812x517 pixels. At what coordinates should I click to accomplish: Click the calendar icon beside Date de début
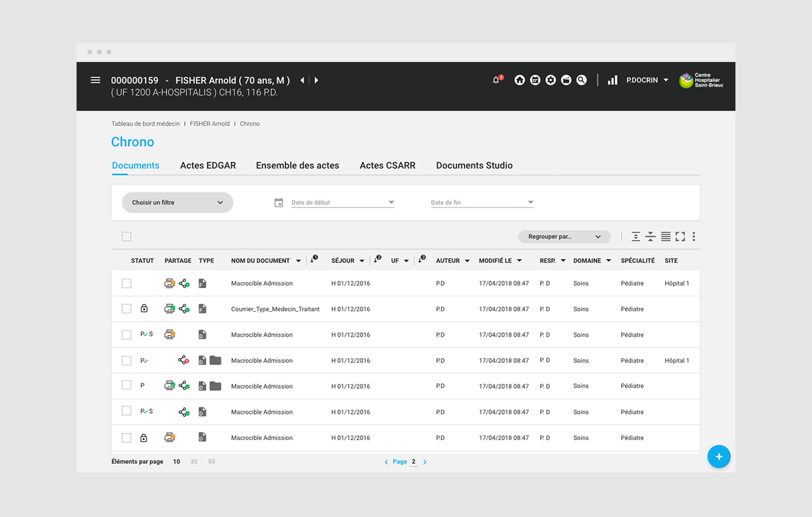tap(279, 203)
